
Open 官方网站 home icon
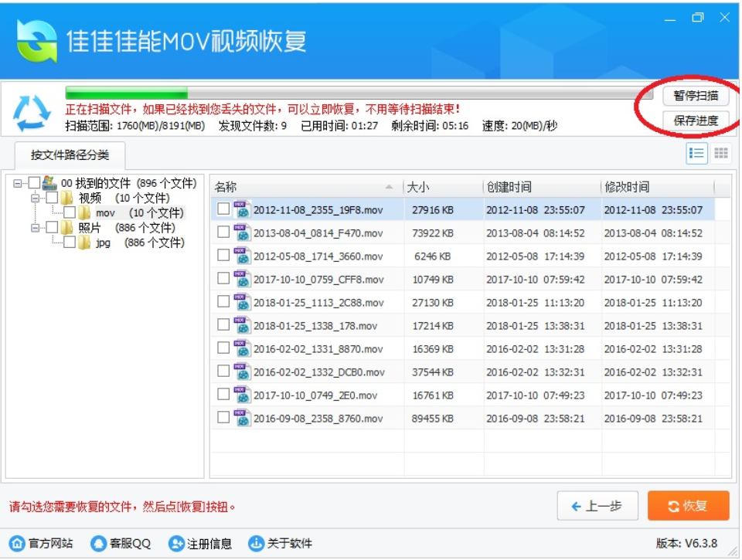point(17,544)
